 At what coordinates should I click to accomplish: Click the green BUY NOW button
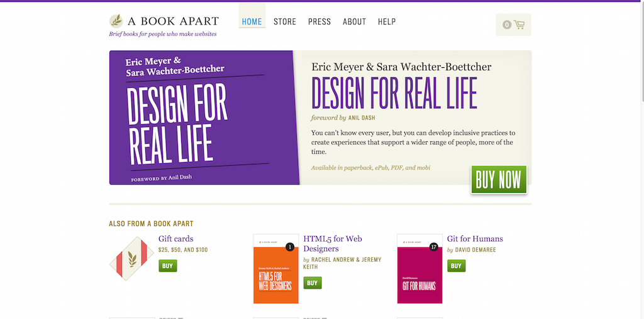pos(499,179)
